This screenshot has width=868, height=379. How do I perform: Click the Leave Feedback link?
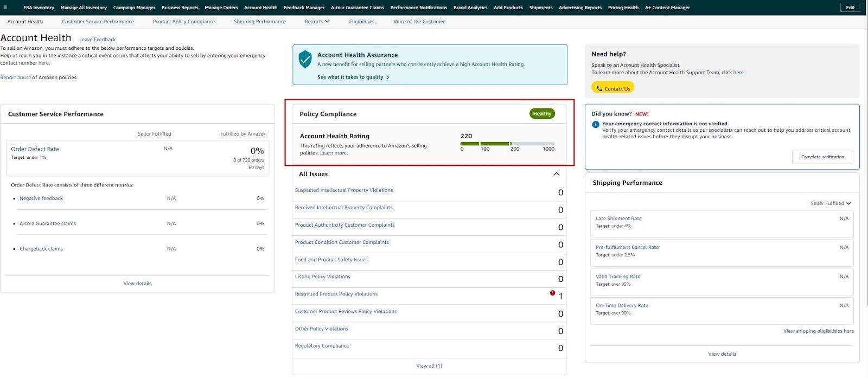click(98, 40)
